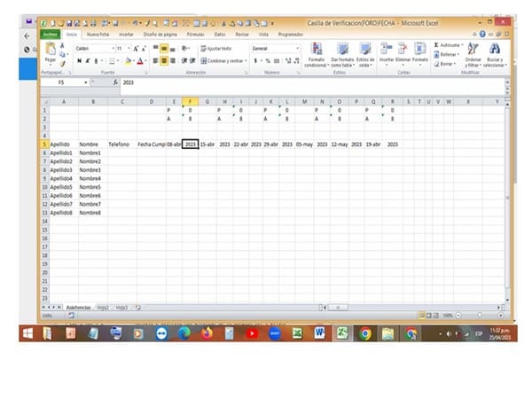Image resolution: width=532 pixels, height=399 pixels.
Task: Click the Ajustar texto button
Action: coord(216,49)
